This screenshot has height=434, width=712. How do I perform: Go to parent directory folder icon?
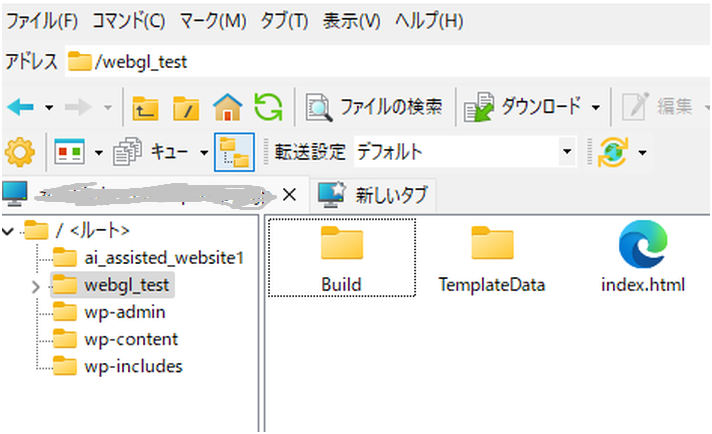click(x=145, y=108)
